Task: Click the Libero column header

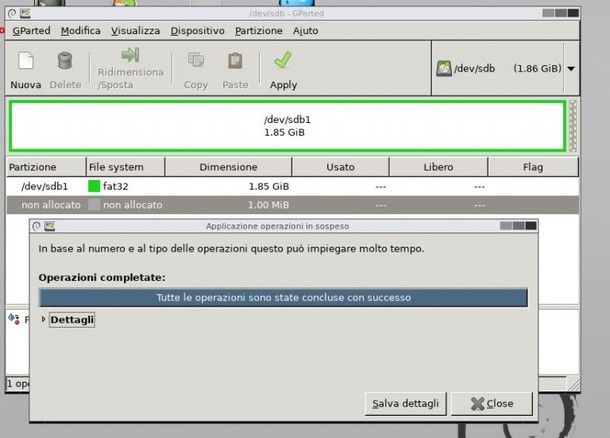Action: click(438, 167)
